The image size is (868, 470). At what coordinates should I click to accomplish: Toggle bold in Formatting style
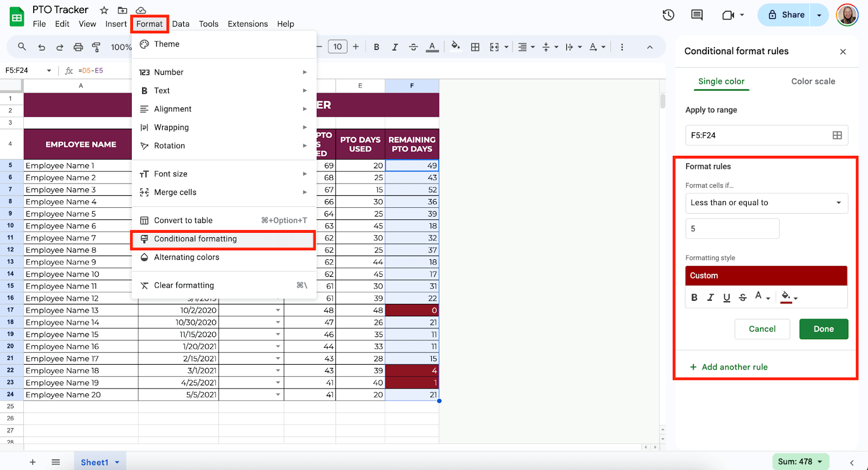click(694, 297)
